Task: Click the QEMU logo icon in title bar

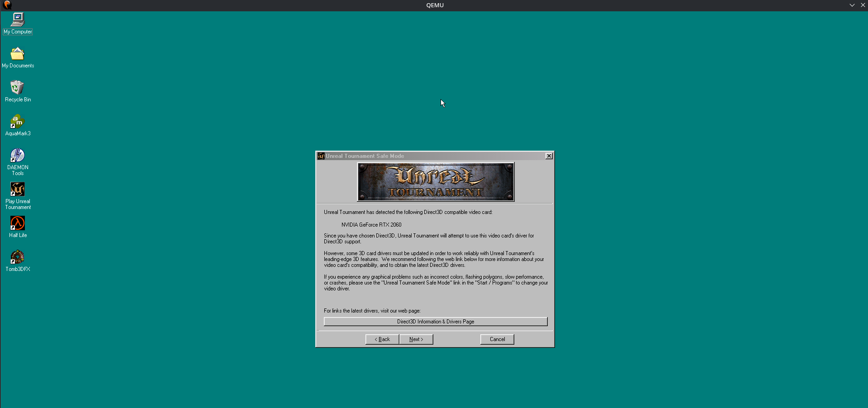Action: click(7, 5)
